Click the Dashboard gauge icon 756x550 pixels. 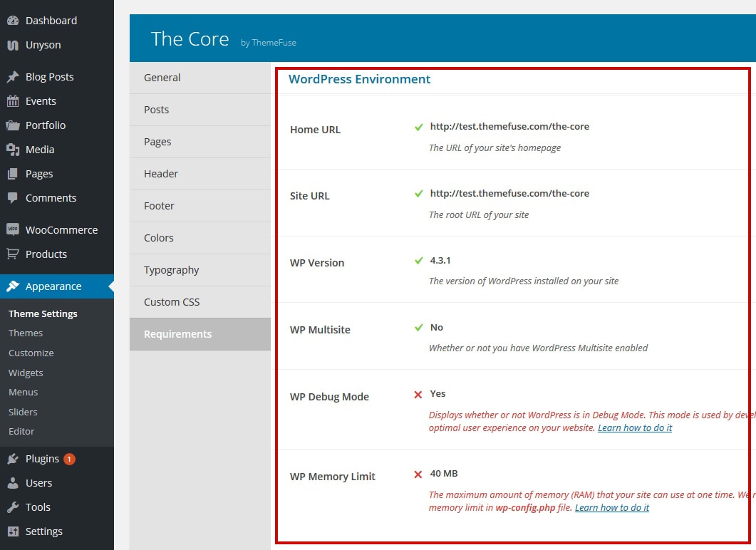click(13, 21)
